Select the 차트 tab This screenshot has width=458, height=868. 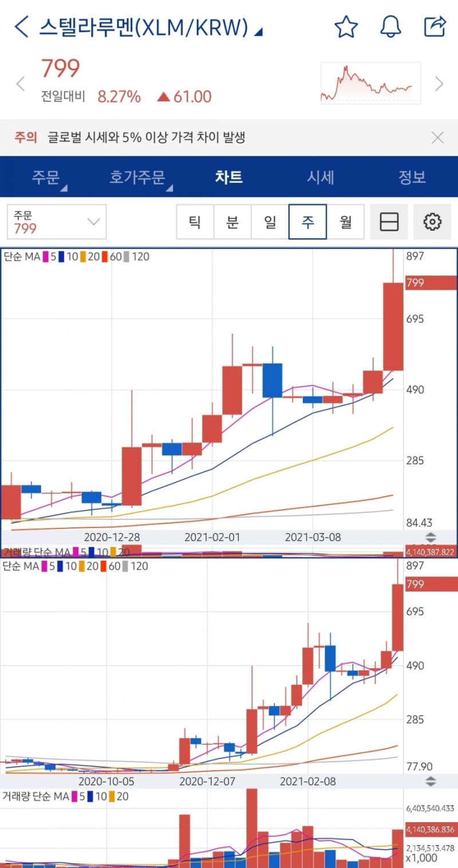coord(229,177)
